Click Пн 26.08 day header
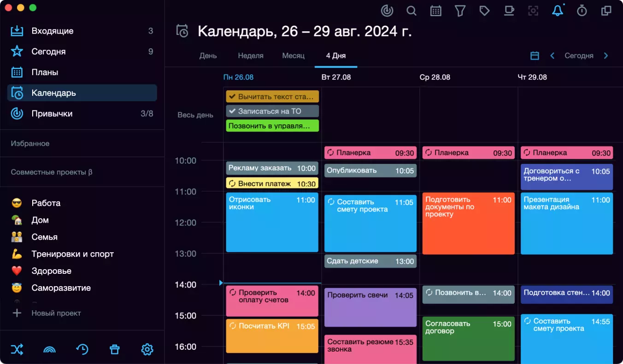Screen dimensions: 623x364 pos(238,77)
